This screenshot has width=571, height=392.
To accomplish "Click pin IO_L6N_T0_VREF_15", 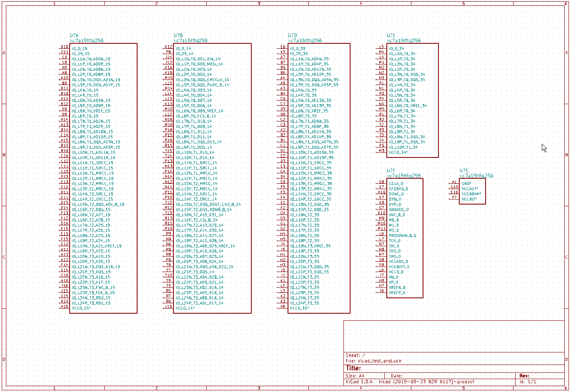I will [x=91, y=111].
